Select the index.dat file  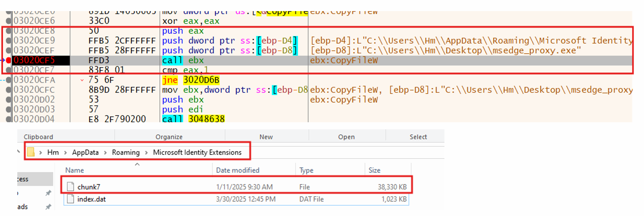[237, 199]
